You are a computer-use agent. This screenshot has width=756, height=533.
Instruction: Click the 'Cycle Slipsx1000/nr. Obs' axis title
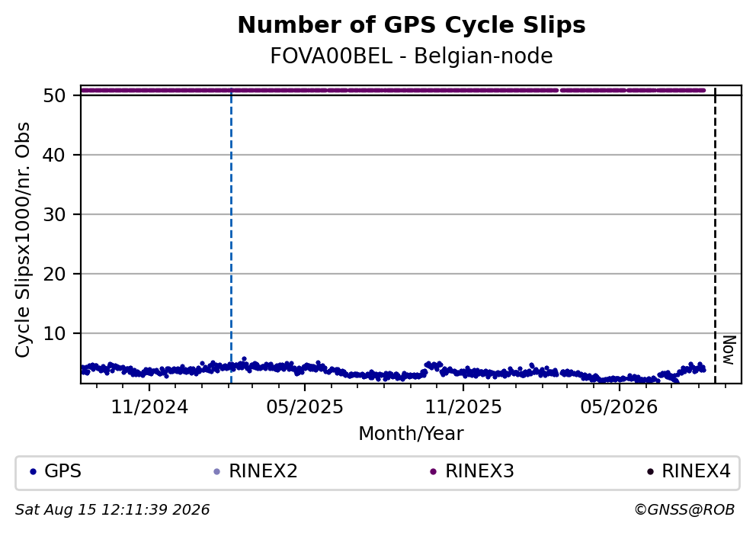click(23, 239)
